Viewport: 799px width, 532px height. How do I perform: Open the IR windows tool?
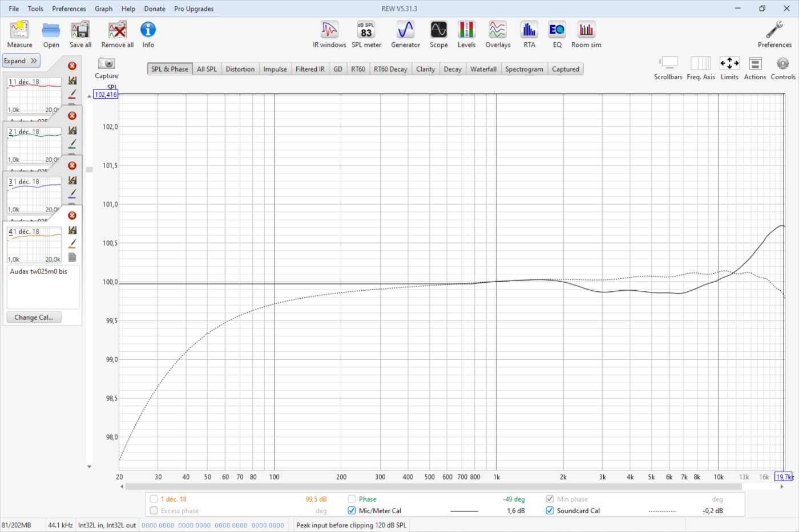pos(329,34)
